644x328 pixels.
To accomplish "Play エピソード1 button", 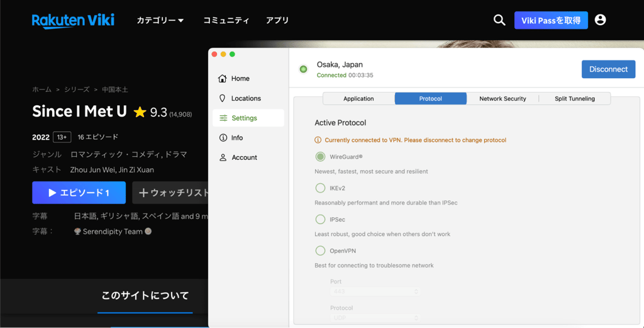I will pos(79,193).
